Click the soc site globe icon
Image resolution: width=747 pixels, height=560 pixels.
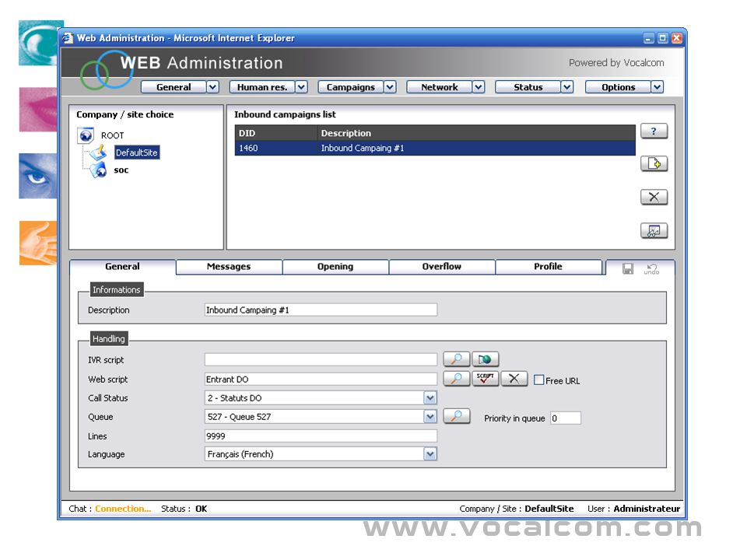[99, 170]
